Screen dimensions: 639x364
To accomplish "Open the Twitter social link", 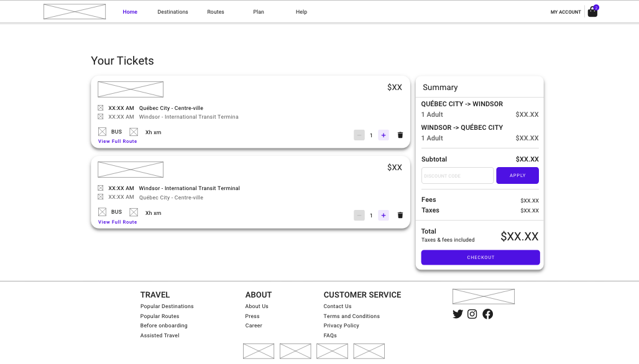I will click(458, 314).
